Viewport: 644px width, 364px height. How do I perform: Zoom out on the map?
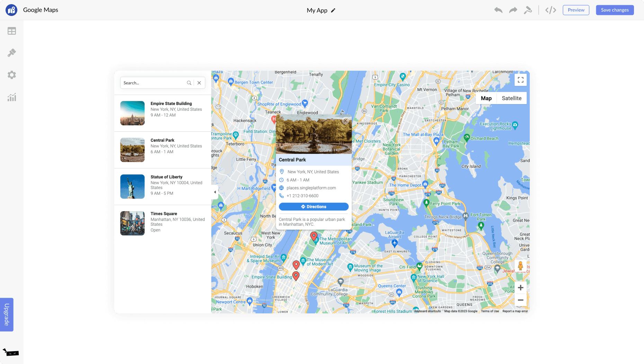[520, 300]
